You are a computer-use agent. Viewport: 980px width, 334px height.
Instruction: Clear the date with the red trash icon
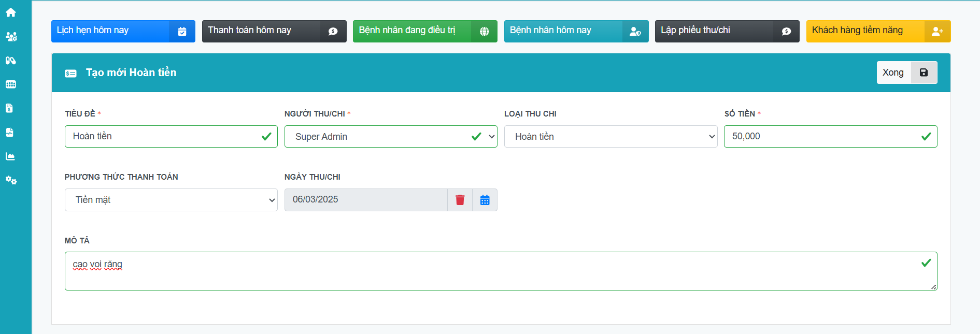pos(460,200)
